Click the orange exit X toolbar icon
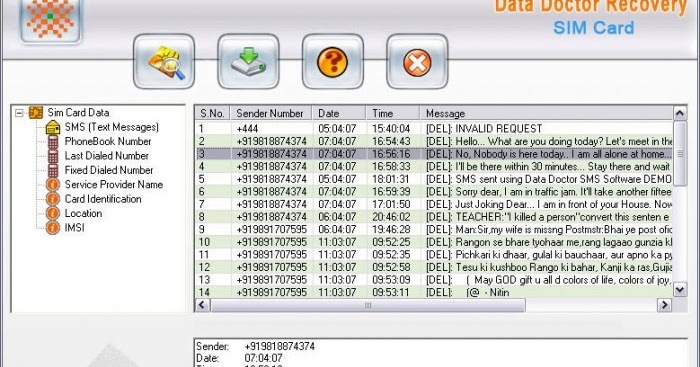Screen dimensions: 700x367 [417, 62]
